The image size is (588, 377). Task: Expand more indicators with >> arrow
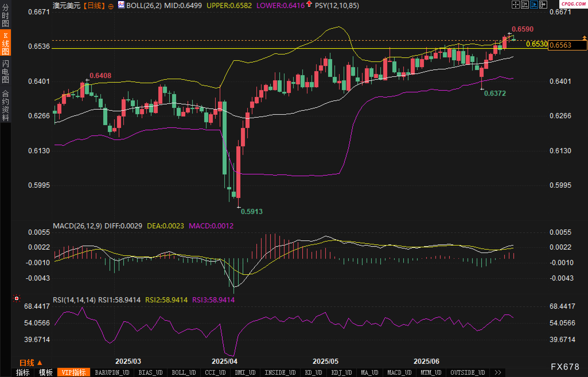click(498, 372)
